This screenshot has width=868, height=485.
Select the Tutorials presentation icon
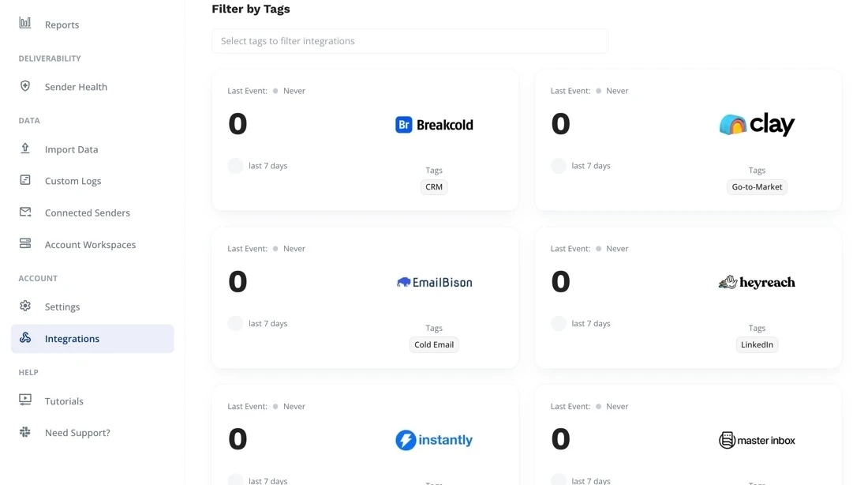24,400
